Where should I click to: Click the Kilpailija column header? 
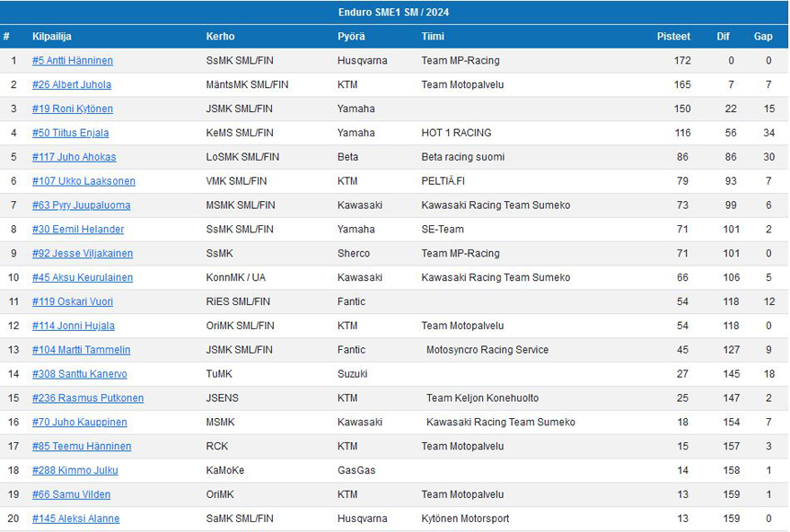(x=52, y=36)
